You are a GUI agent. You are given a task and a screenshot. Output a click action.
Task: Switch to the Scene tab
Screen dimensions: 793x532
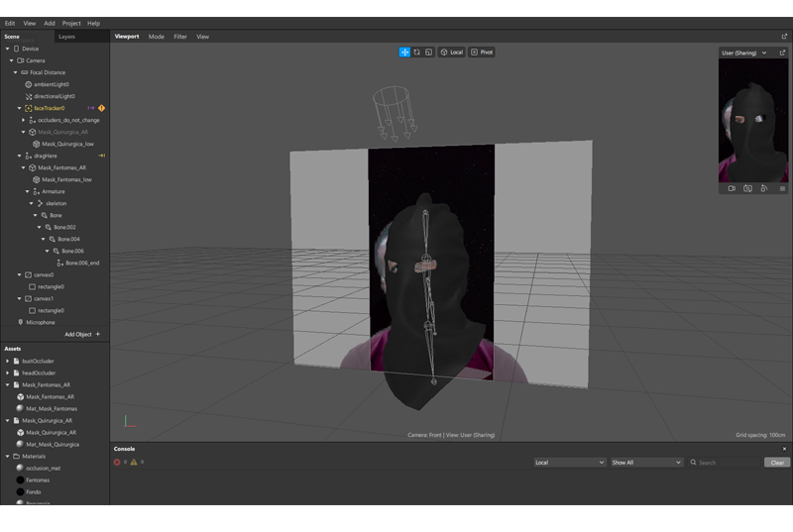coord(12,37)
